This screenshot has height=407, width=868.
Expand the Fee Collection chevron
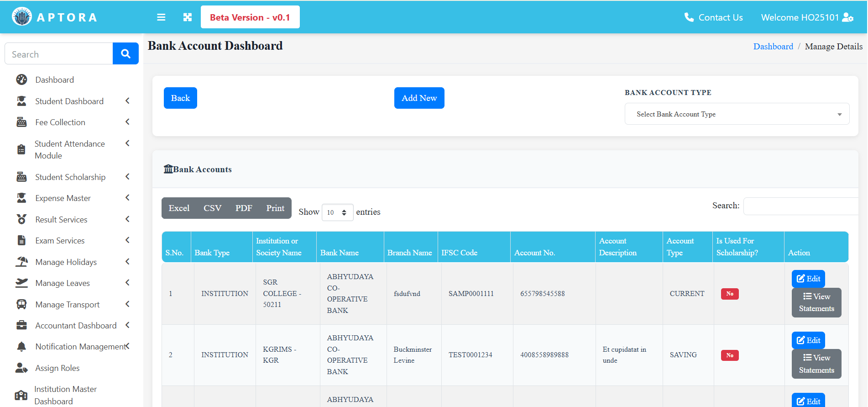click(127, 122)
